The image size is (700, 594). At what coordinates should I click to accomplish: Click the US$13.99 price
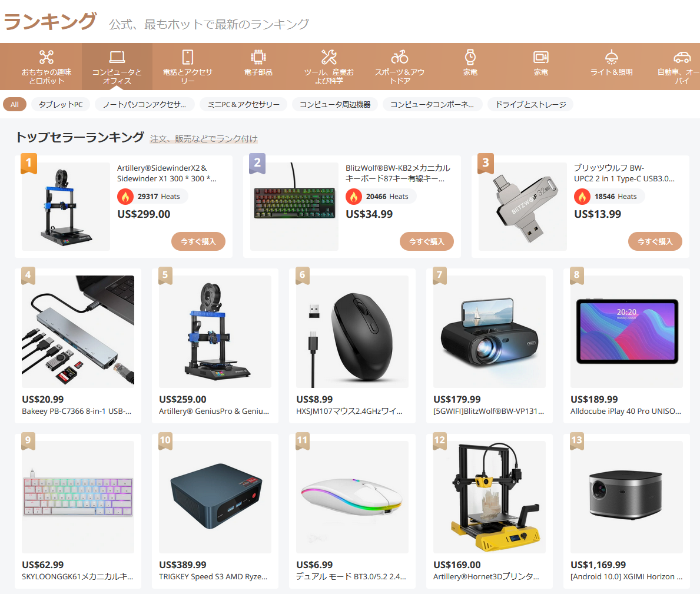tap(598, 214)
